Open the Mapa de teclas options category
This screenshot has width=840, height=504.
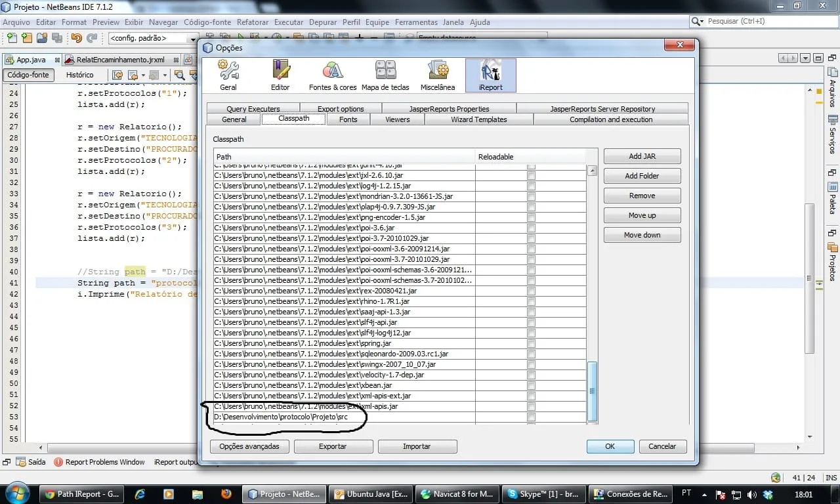(x=385, y=75)
